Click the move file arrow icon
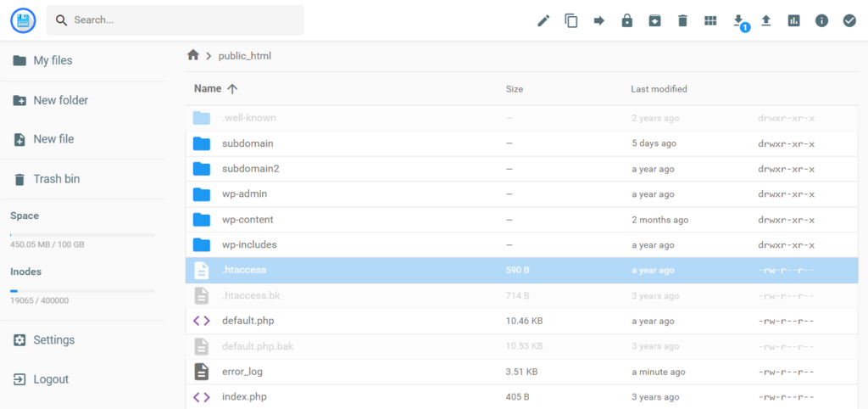Viewport: 868px width, 409px height. pyautogui.click(x=599, y=21)
